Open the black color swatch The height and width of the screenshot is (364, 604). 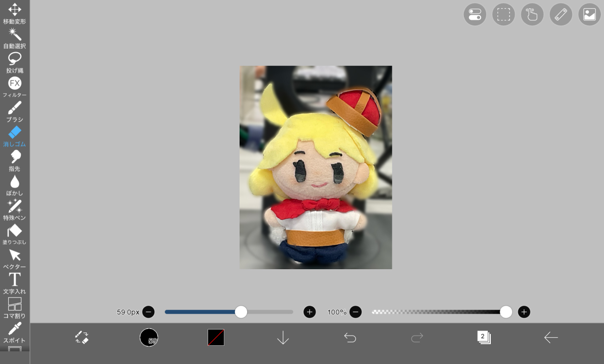click(x=216, y=338)
